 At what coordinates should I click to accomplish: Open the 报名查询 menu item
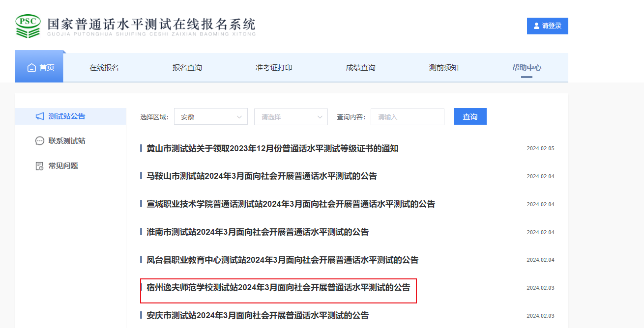coord(187,68)
